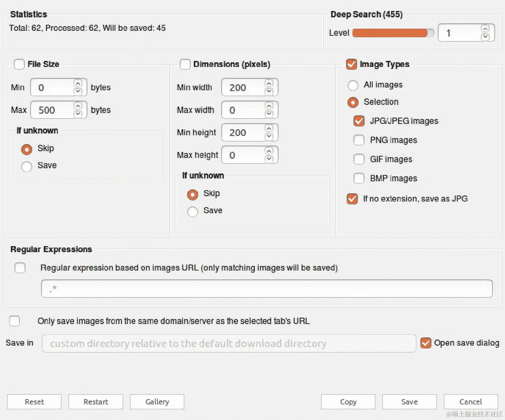The height and width of the screenshot is (420, 505).
Task: Choose Skip for unknown file size
Action: (x=27, y=149)
